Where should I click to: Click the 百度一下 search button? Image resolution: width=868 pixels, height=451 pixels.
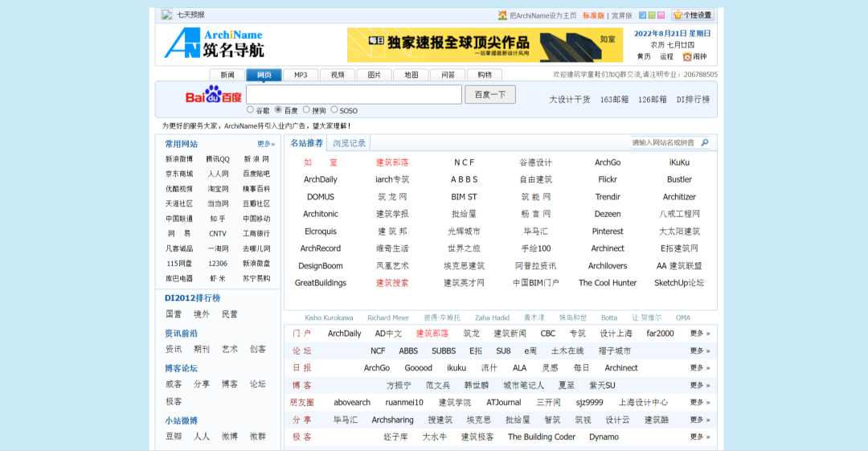coord(490,95)
